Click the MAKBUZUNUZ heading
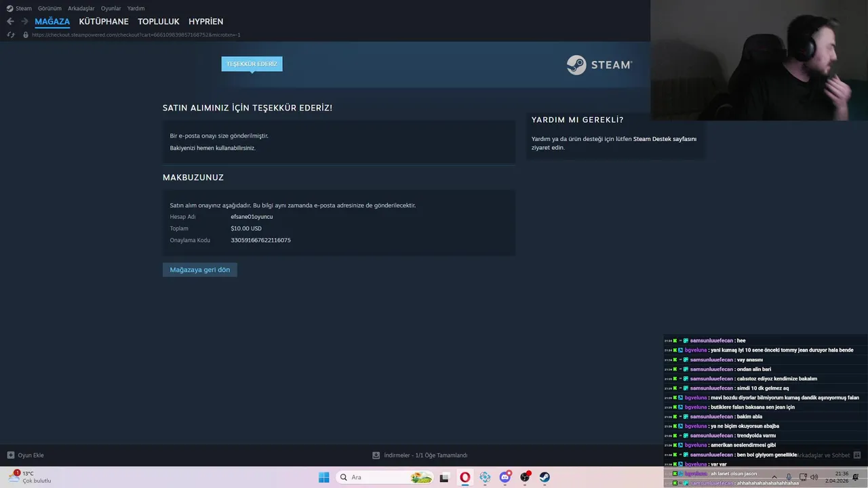Image resolution: width=868 pixels, height=488 pixels. (193, 178)
